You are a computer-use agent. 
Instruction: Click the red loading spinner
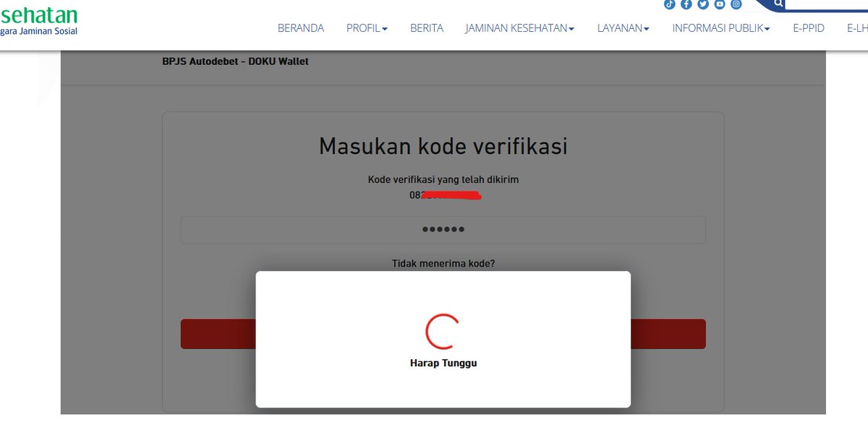pyautogui.click(x=443, y=331)
